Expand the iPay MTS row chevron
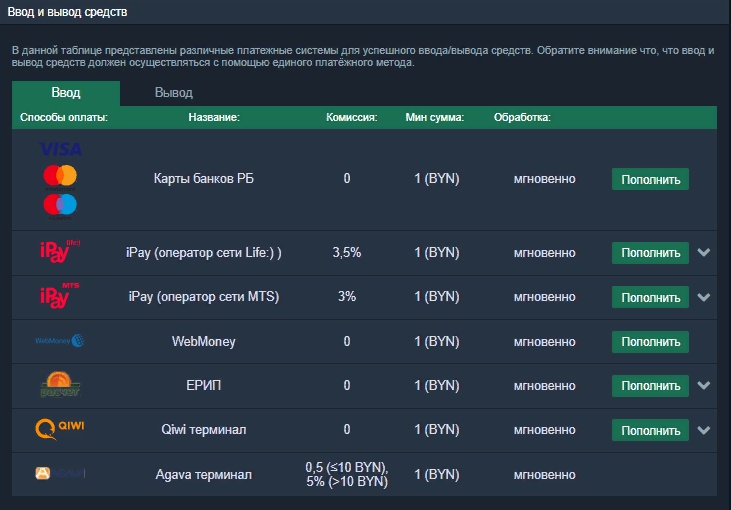Image resolution: width=731 pixels, height=510 pixels. [703, 296]
